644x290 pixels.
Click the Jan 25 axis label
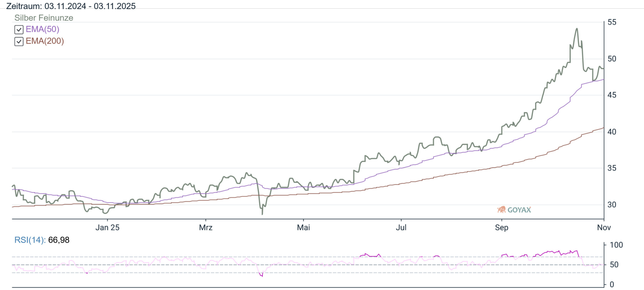click(107, 228)
